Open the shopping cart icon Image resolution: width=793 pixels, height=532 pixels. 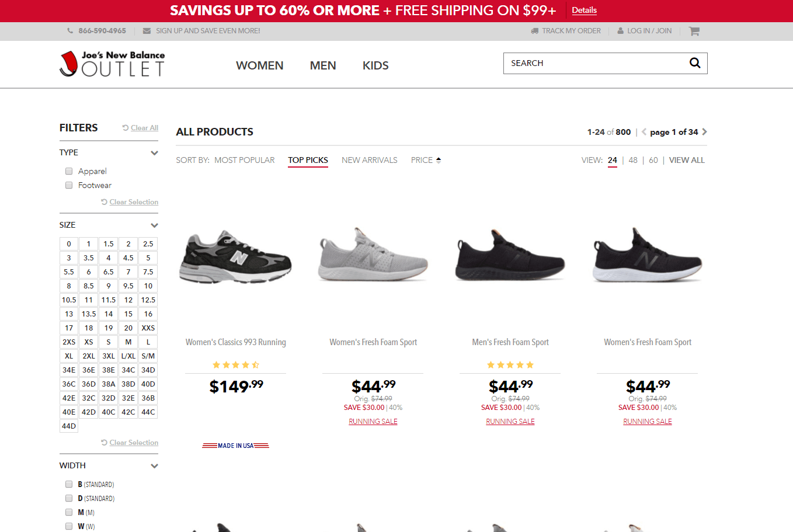coord(694,31)
